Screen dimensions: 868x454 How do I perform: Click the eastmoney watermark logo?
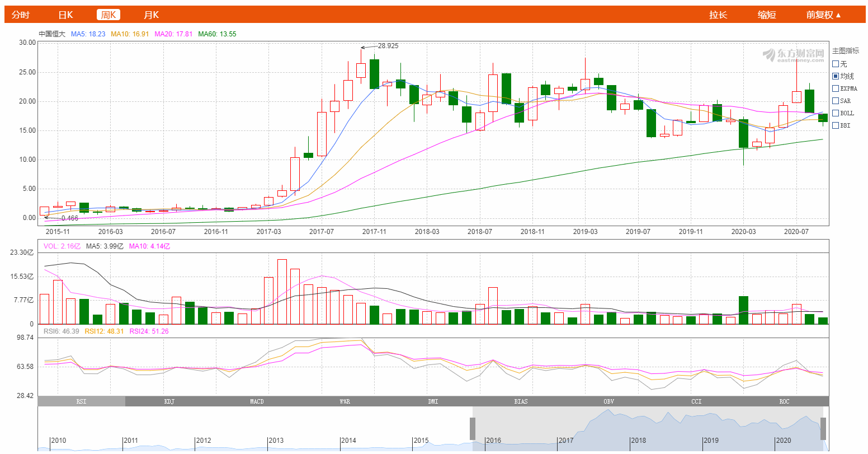[793, 55]
